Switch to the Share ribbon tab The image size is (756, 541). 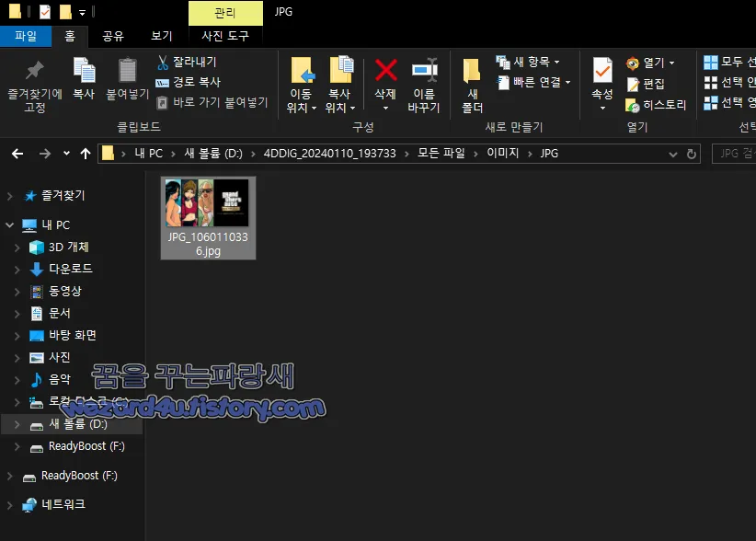tap(113, 36)
